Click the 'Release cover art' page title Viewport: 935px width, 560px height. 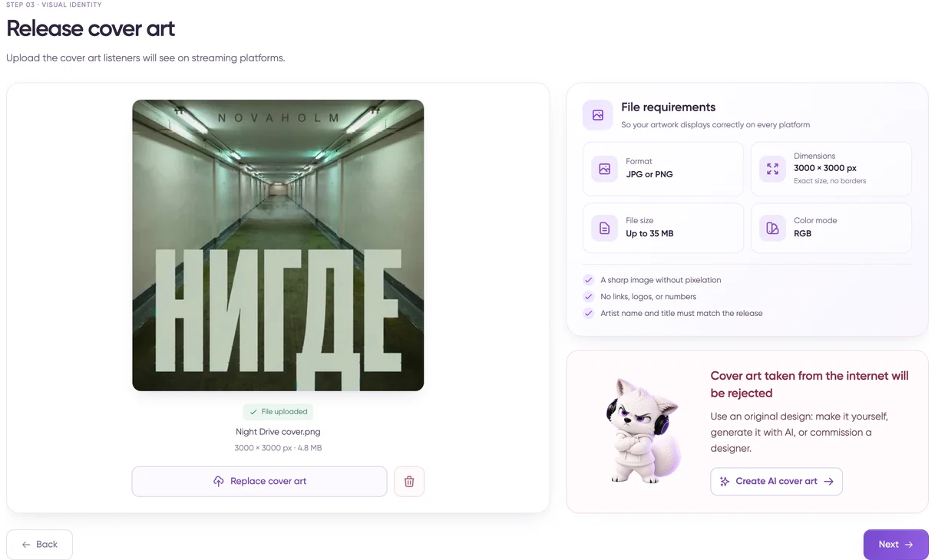pyautogui.click(x=91, y=29)
